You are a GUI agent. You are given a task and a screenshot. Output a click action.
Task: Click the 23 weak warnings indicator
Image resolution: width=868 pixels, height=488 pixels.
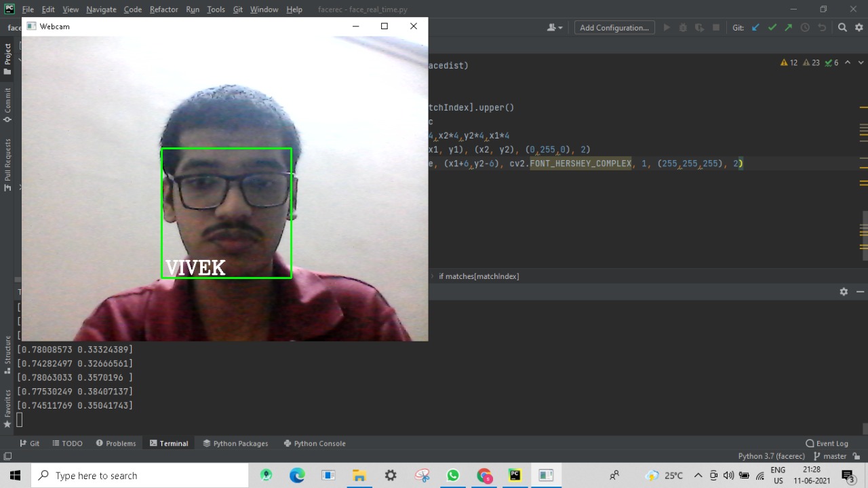click(811, 62)
